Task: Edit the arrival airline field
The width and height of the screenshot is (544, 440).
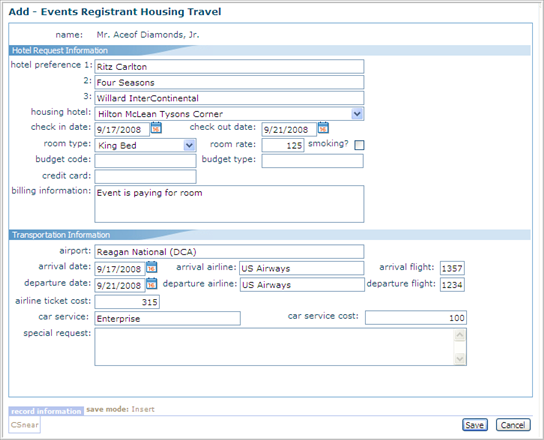Action: pos(301,268)
